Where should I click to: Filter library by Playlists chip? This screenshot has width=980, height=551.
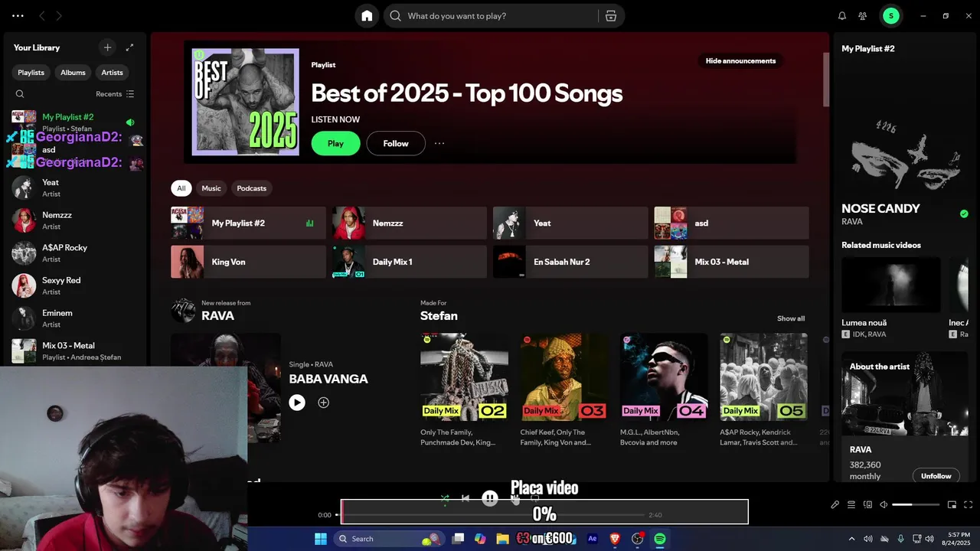click(x=31, y=72)
